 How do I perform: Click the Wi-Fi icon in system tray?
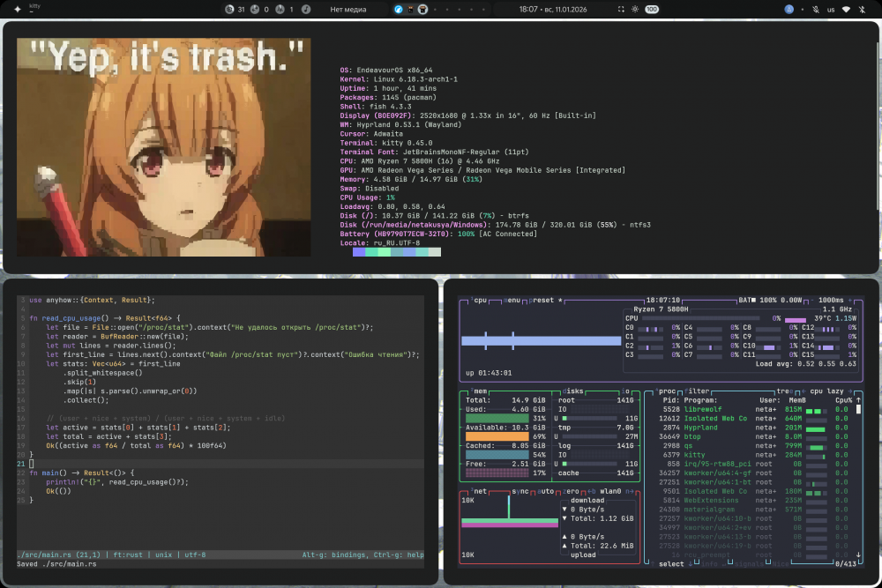point(847,9)
